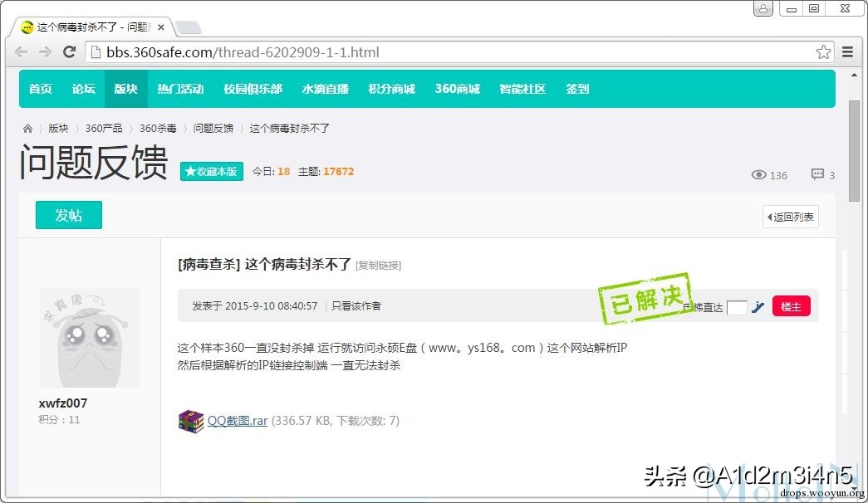Click the vertical scrollbar thumb
This screenshot has height=503, width=868.
point(854,150)
